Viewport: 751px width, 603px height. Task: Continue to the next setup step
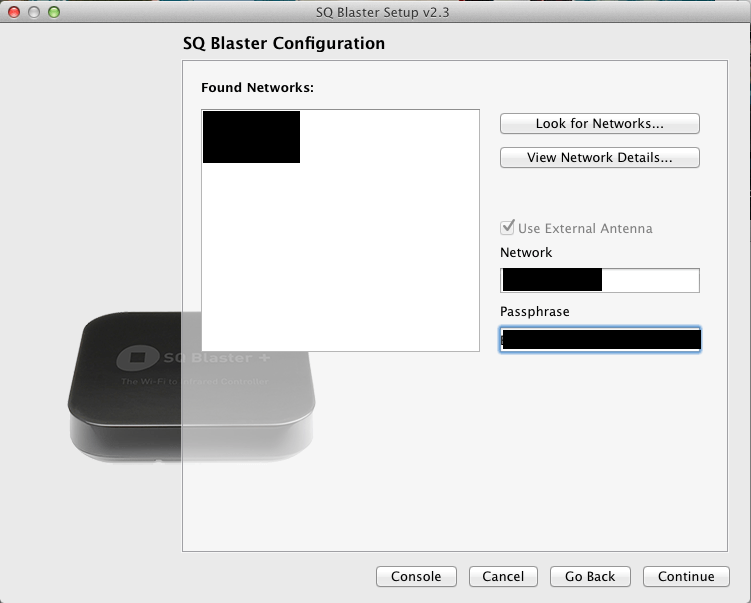[686, 576]
